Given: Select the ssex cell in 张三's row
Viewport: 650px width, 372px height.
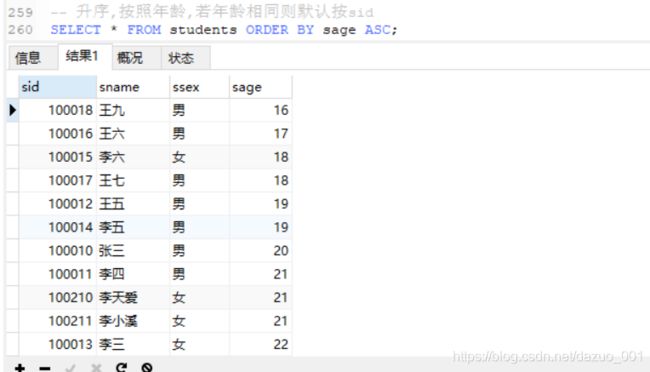Looking at the screenshot, I should click(x=199, y=250).
